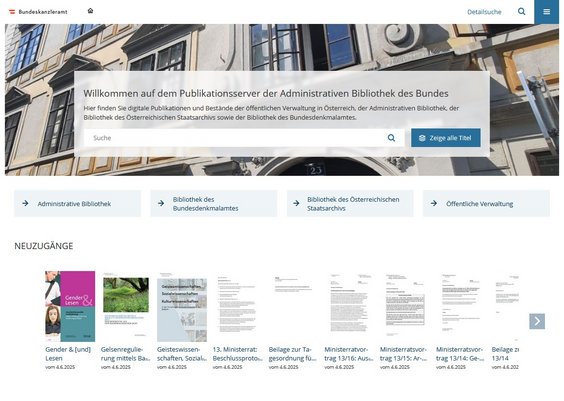Click 13. Ministerrat: Beschlussproto title
The height and width of the screenshot is (401, 564).
click(x=238, y=354)
